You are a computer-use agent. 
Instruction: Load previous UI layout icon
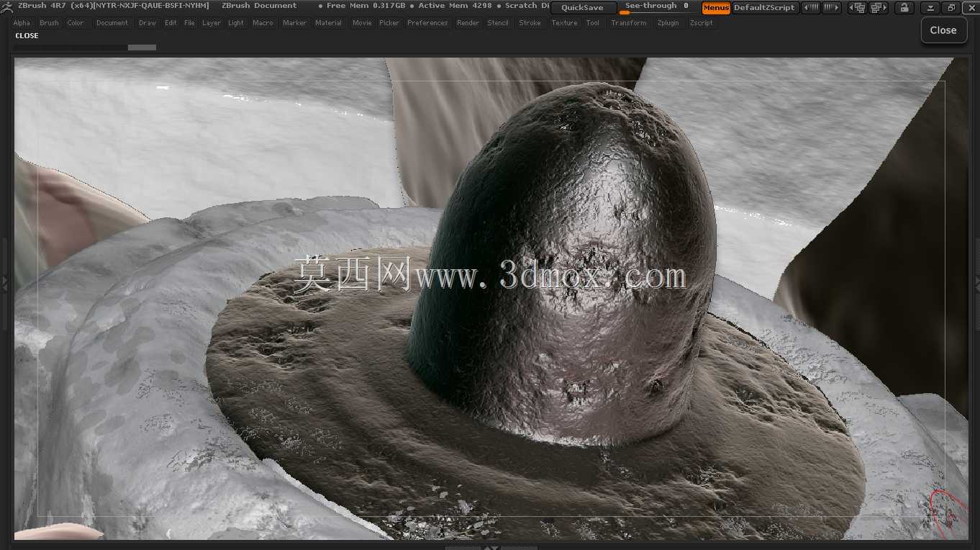click(x=857, y=8)
